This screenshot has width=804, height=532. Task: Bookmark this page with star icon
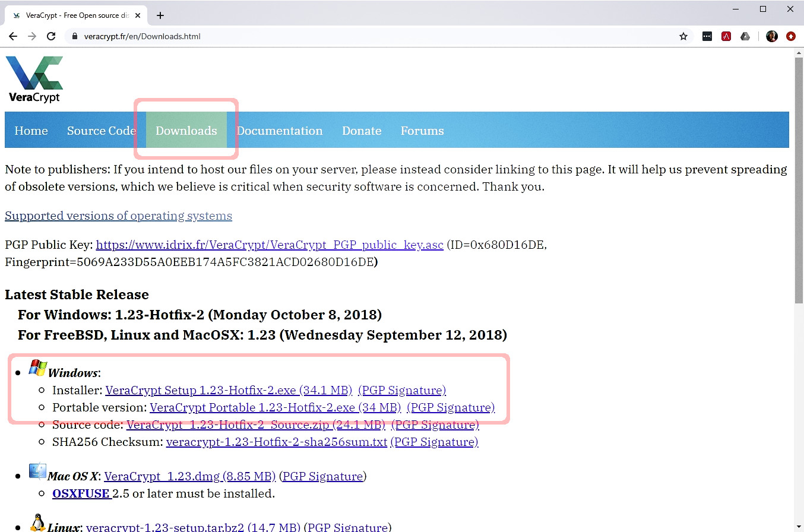[x=683, y=36]
